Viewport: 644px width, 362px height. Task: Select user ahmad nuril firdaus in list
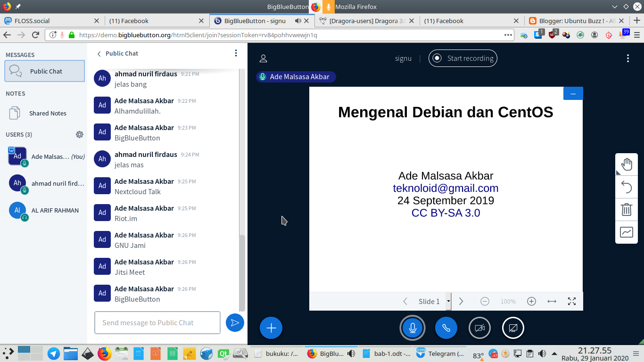pyautogui.click(x=46, y=183)
